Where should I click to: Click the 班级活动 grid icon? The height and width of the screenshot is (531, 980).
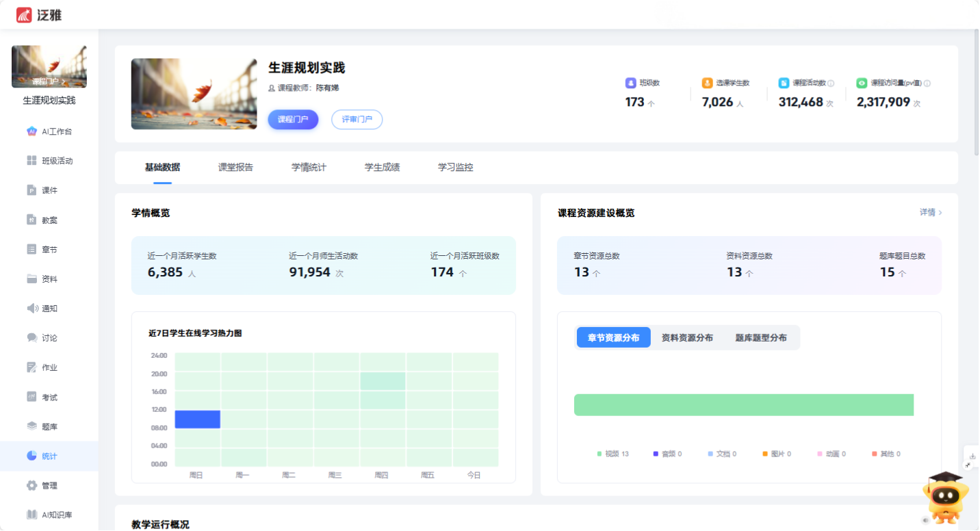[31, 161]
